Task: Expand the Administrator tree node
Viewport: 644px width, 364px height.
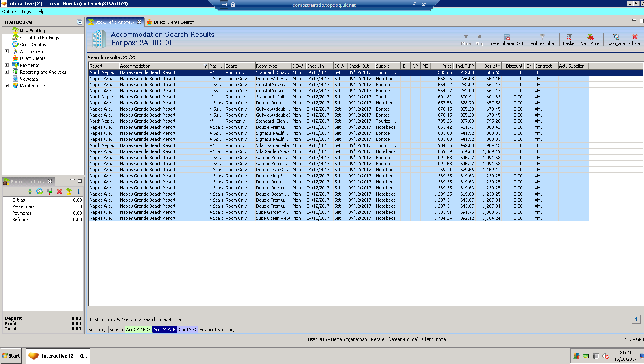Action: pyautogui.click(x=6, y=51)
